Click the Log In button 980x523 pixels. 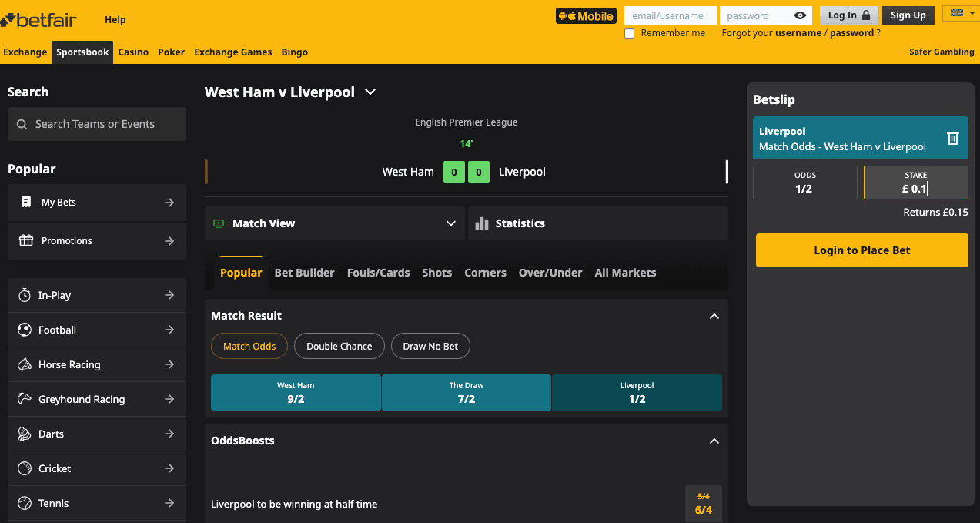click(849, 15)
